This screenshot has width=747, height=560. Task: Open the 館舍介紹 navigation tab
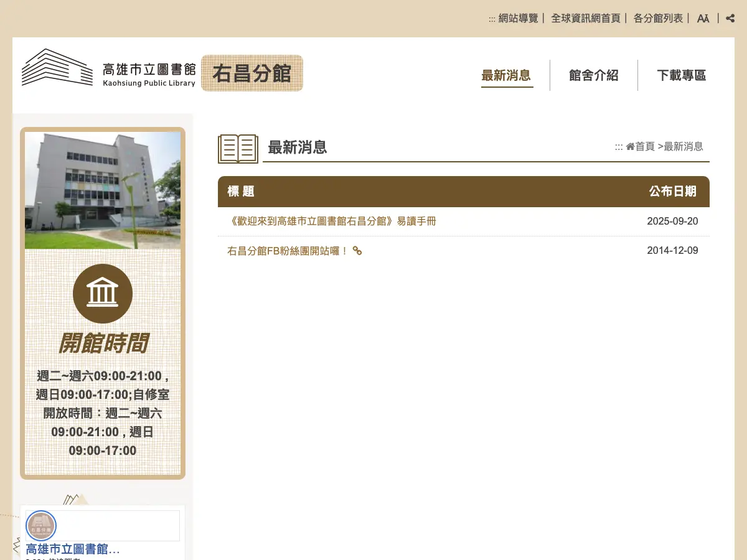(x=594, y=76)
